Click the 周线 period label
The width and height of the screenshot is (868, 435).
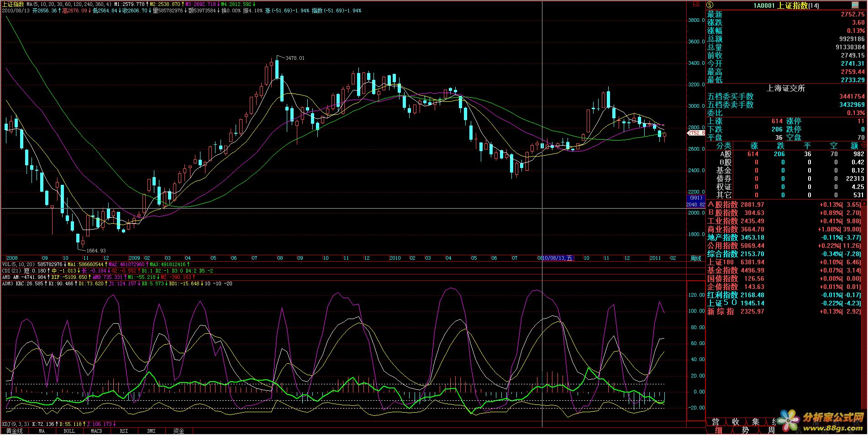point(696,258)
